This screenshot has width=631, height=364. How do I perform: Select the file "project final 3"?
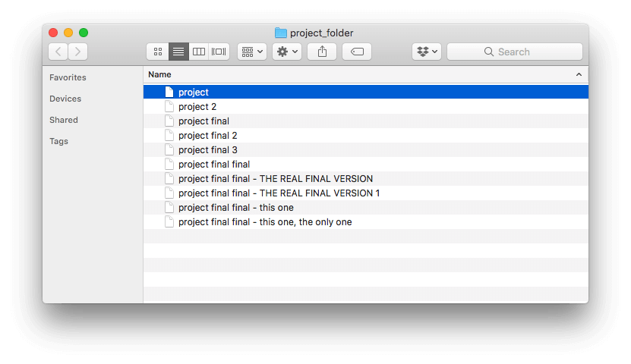[x=366, y=150]
